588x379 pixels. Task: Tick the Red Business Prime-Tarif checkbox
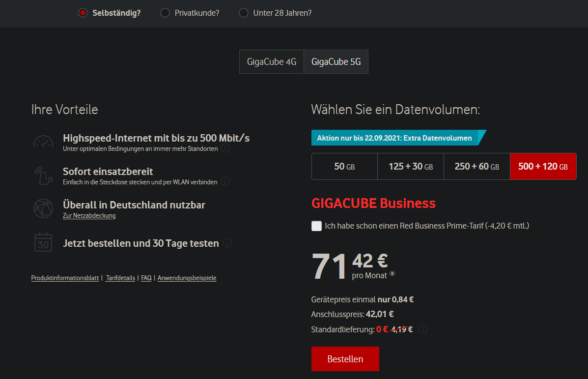tap(316, 226)
